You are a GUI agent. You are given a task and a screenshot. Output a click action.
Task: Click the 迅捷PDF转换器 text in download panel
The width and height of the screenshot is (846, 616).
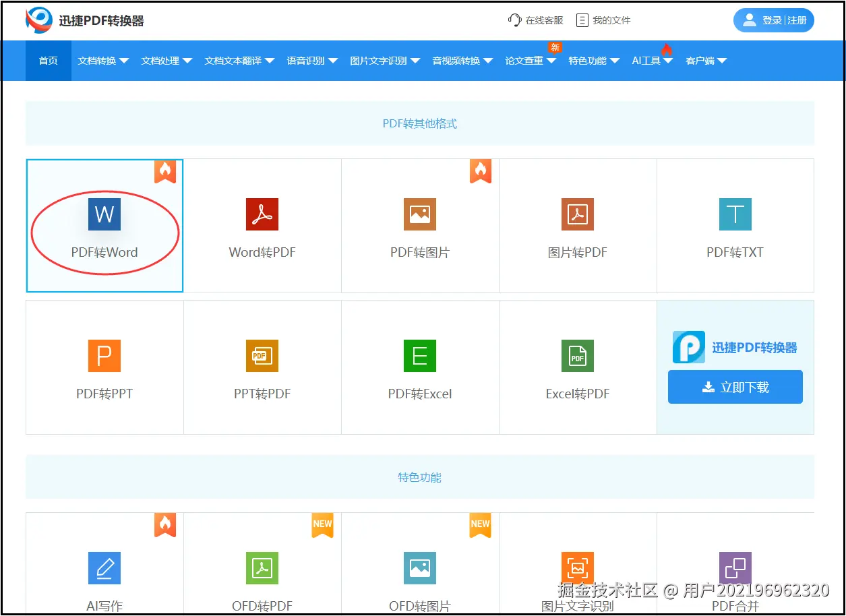(755, 348)
